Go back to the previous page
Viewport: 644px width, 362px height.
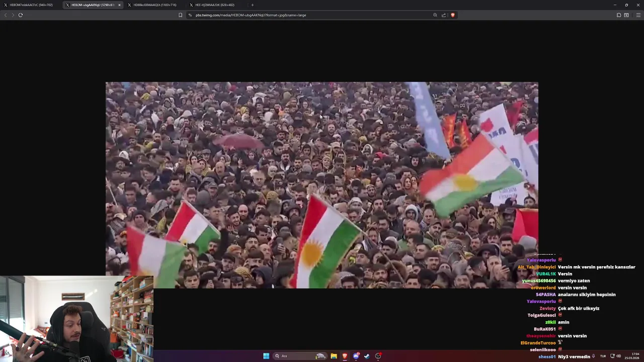click(x=6, y=15)
